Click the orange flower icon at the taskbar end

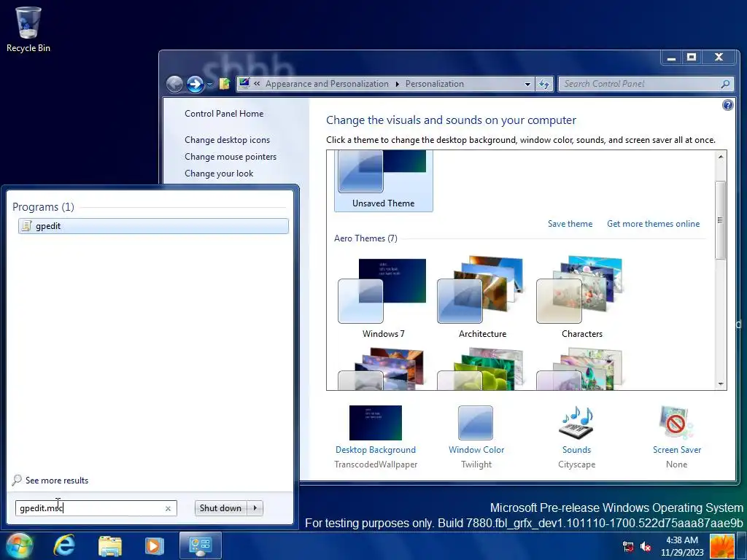click(721, 546)
